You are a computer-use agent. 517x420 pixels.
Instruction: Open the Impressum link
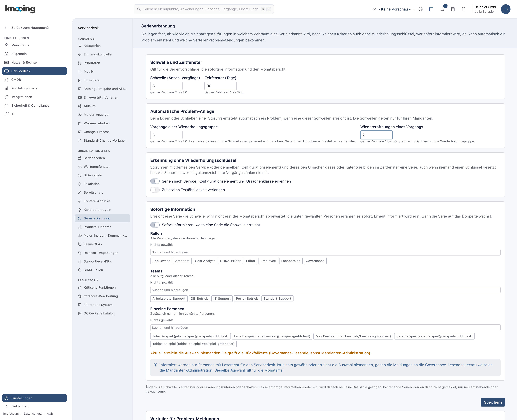click(x=11, y=414)
